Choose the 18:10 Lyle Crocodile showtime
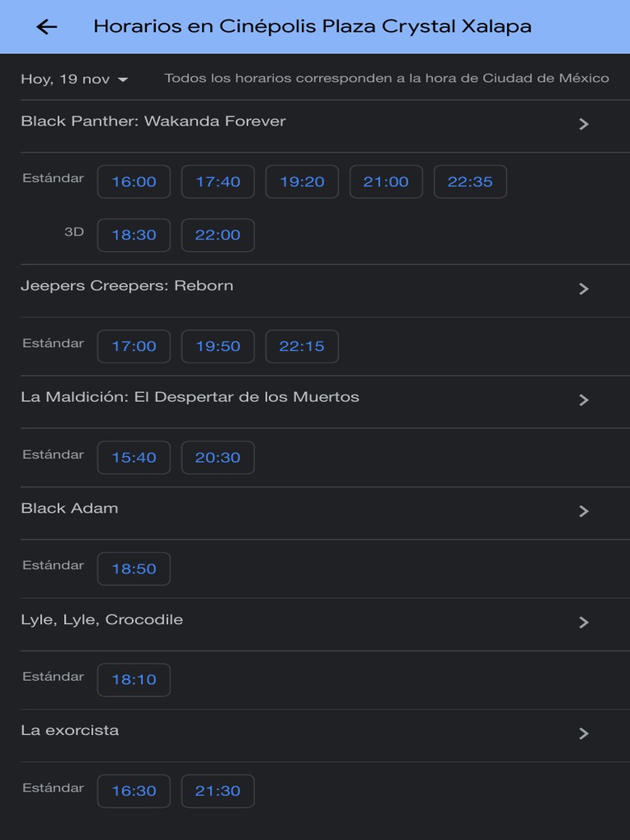Image resolution: width=630 pixels, height=840 pixels. pyautogui.click(x=134, y=680)
